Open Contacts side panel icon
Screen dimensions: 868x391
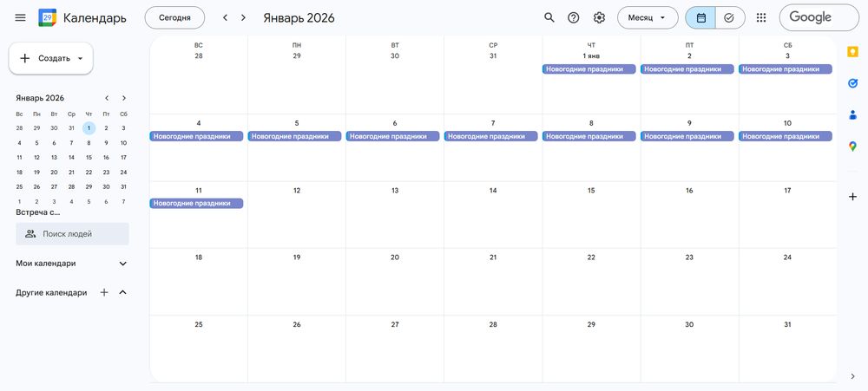[852, 115]
